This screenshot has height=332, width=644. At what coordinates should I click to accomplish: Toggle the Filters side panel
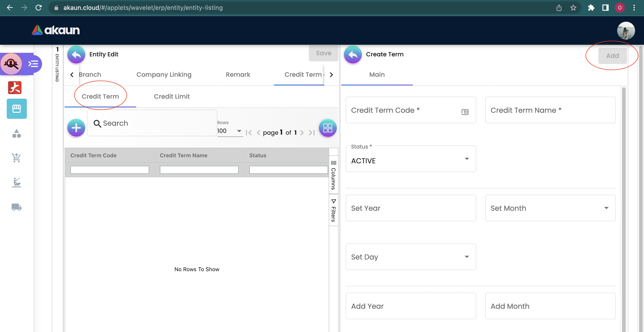click(x=333, y=211)
